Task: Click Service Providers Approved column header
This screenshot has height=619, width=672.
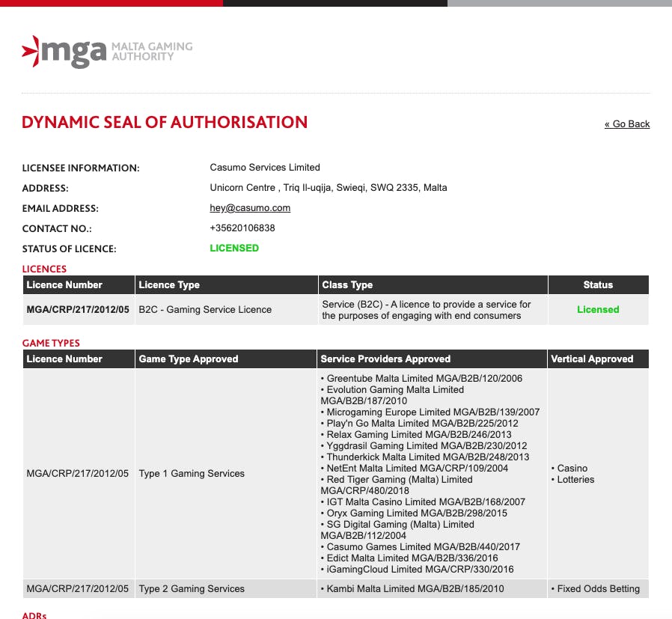Action: [x=432, y=359]
